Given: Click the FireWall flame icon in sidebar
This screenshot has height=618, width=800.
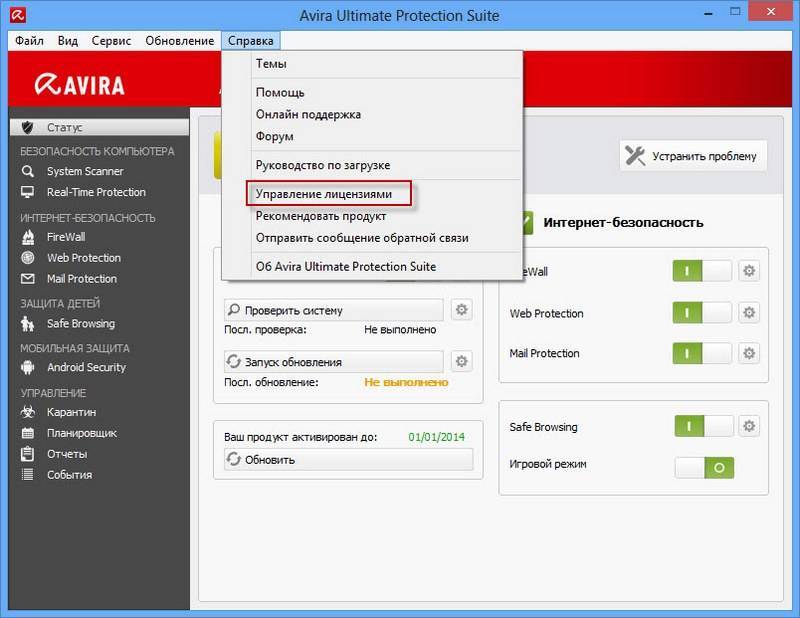Looking at the screenshot, I should pos(28,237).
